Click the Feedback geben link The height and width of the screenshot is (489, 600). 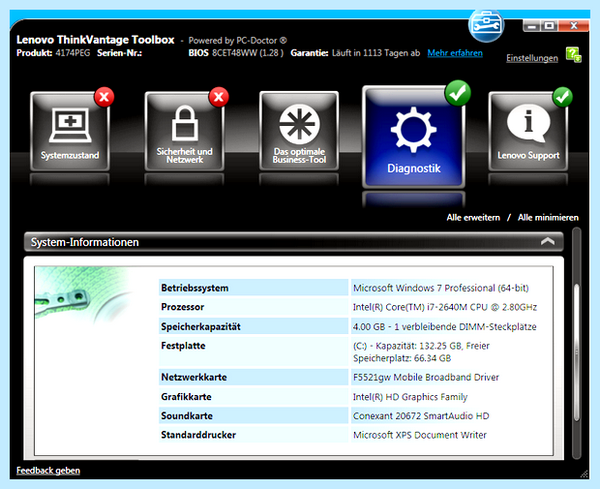(48, 471)
